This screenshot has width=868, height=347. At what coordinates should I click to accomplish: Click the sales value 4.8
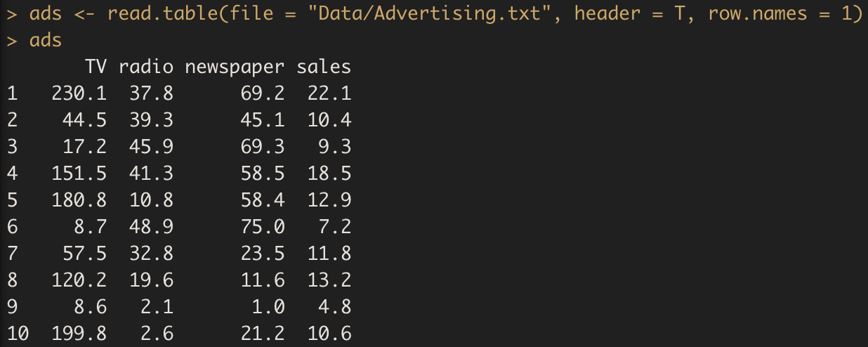[335, 306]
